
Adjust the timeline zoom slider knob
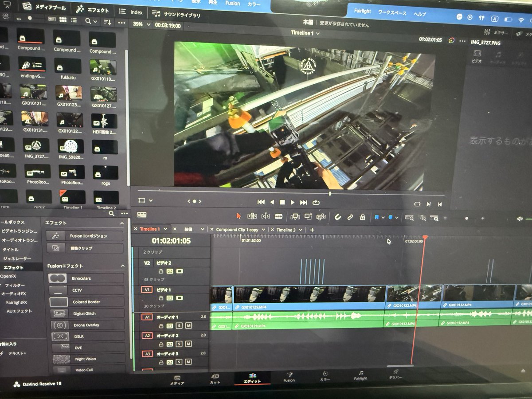466,218
